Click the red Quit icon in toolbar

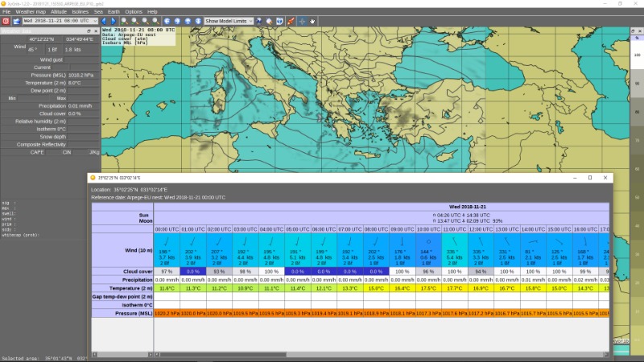(x=6, y=21)
